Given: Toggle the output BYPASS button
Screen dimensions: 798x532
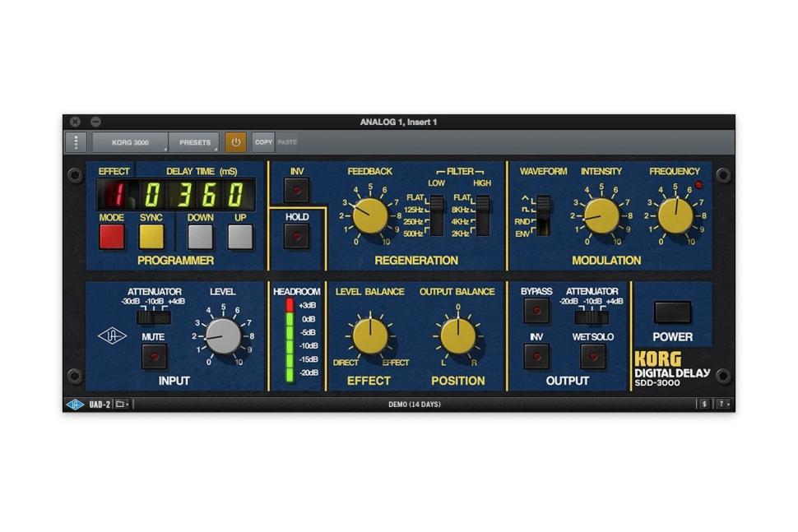Looking at the screenshot, I should click(536, 310).
